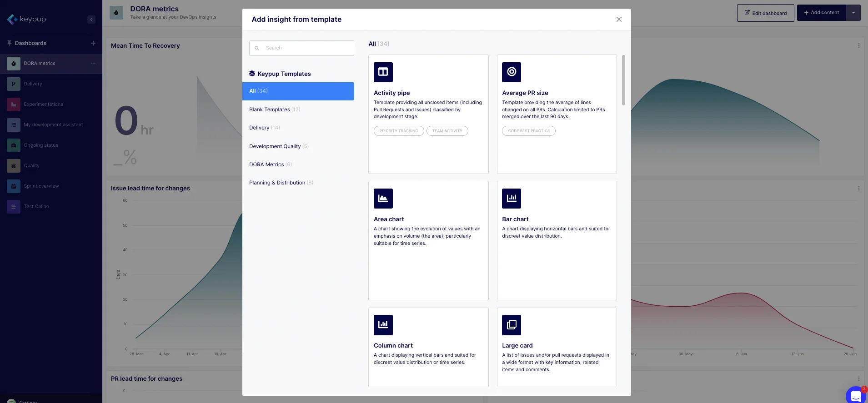This screenshot has height=403, width=868.
Task: Collapse the sidebar with the chevron button
Action: [91, 20]
